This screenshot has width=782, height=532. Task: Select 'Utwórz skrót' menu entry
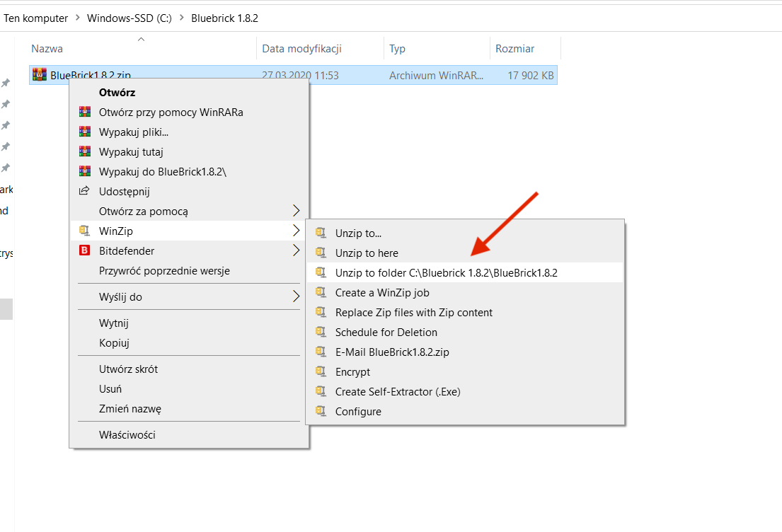[x=189, y=369]
